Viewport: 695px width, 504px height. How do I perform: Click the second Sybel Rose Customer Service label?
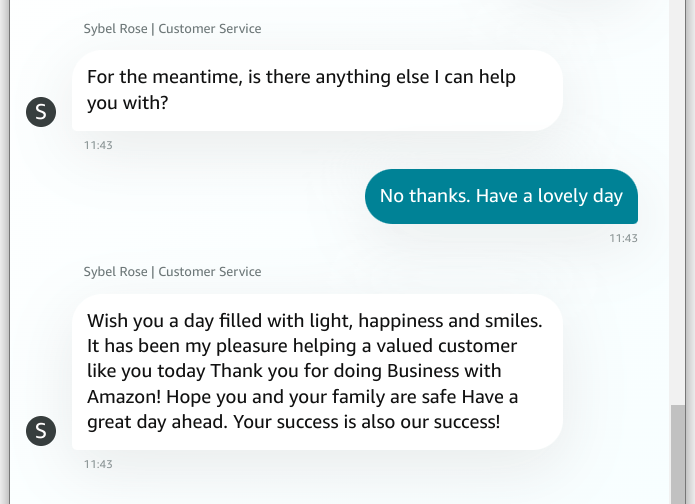coord(172,272)
